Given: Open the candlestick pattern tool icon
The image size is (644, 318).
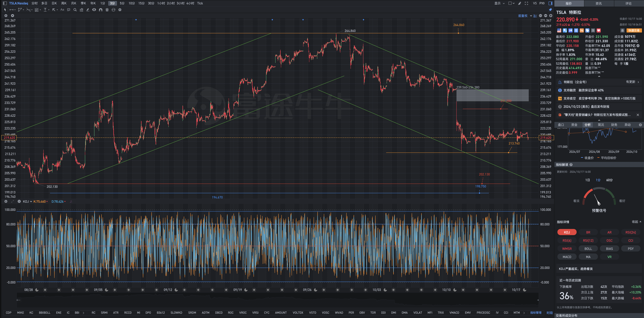Looking at the screenshot, I should pos(81,10).
